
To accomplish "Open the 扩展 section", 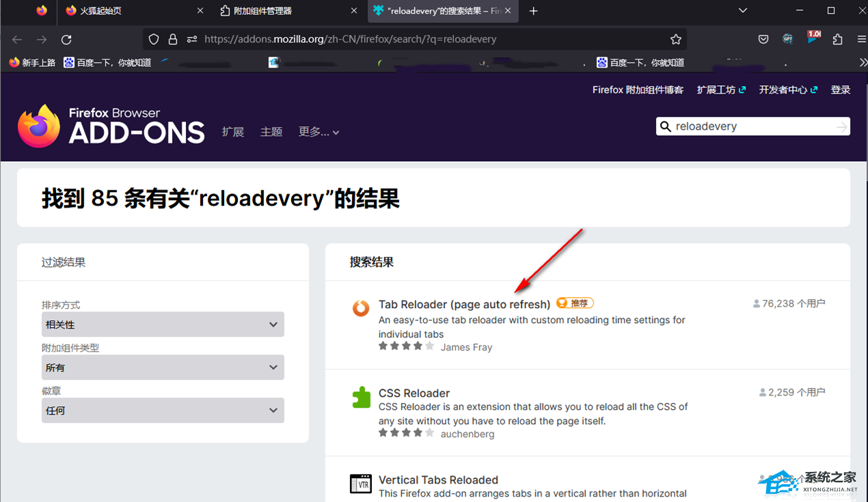I will pyautogui.click(x=233, y=132).
